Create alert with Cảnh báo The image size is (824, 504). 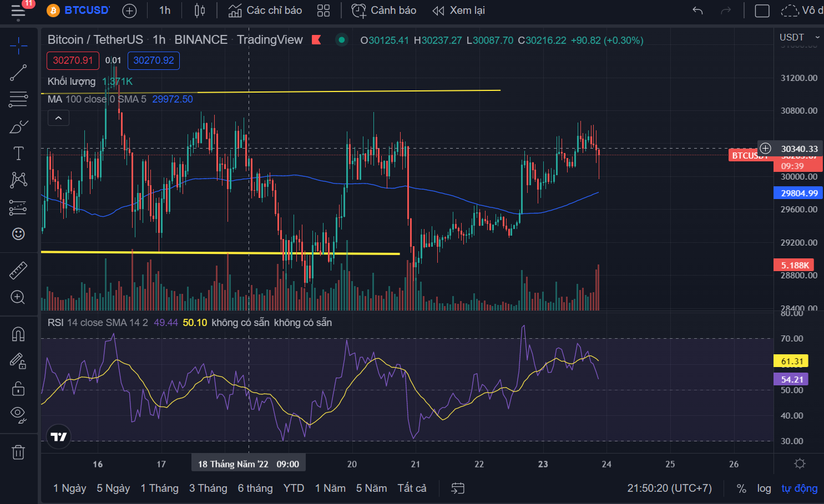tap(384, 11)
